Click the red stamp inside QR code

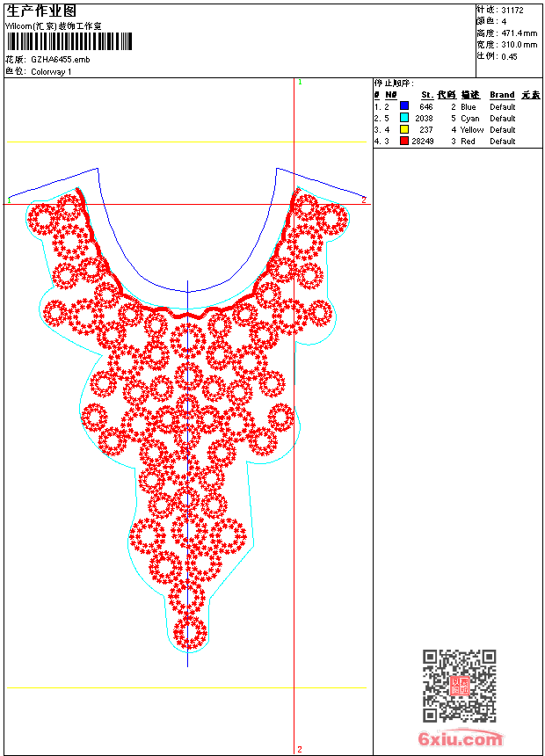coord(460,686)
